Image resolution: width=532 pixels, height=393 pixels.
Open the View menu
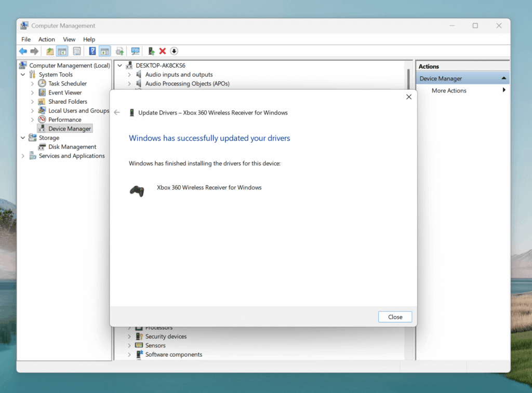[69, 39]
